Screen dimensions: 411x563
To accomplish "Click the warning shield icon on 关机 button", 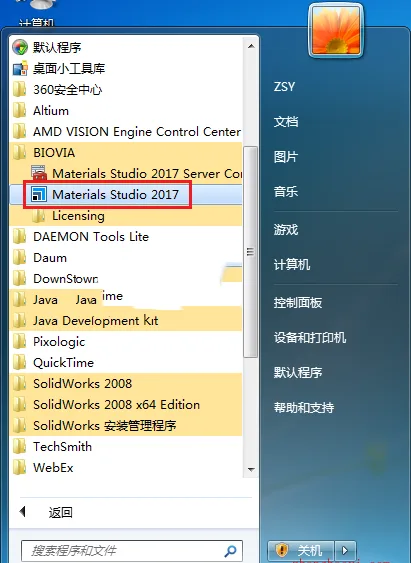I will (282, 550).
